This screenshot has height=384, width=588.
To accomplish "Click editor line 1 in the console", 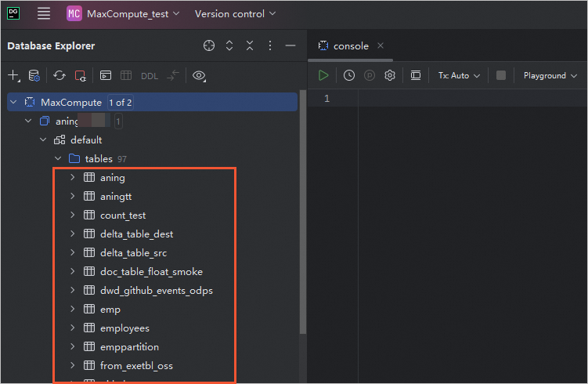I will (x=472, y=98).
